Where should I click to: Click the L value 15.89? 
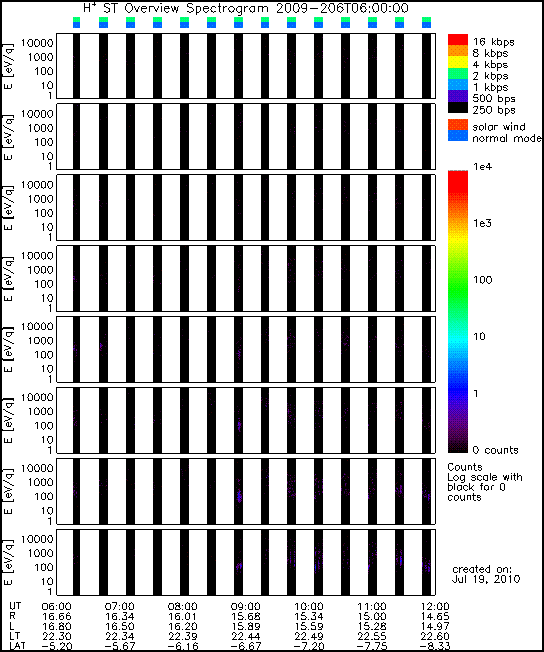point(245,627)
